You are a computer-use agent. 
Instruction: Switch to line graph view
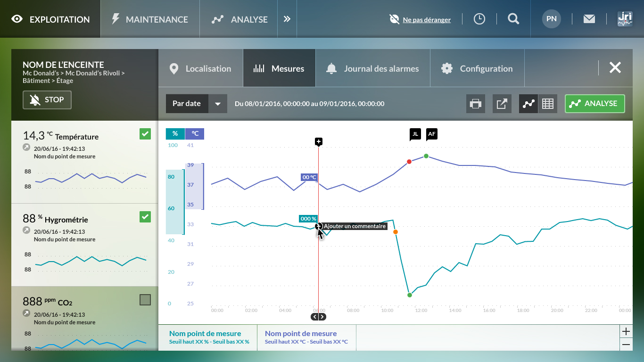528,104
